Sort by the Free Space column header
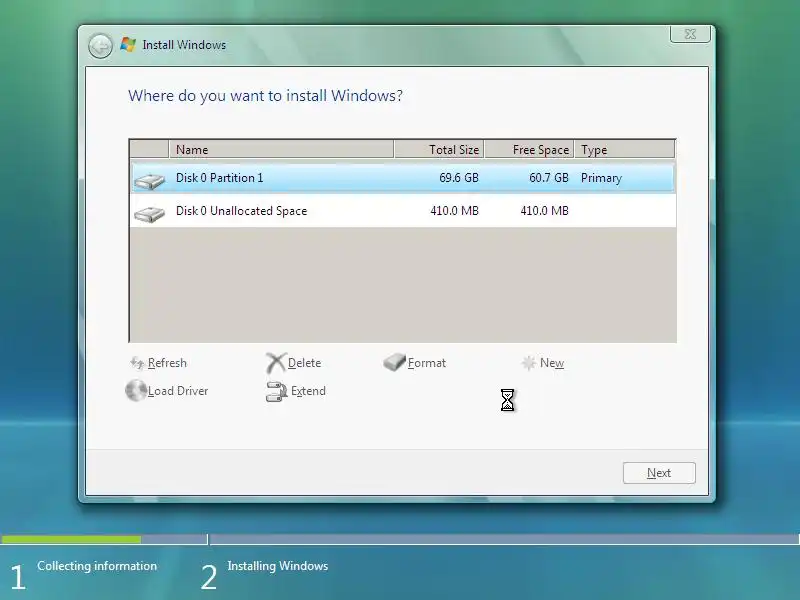 pyautogui.click(x=529, y=149)
